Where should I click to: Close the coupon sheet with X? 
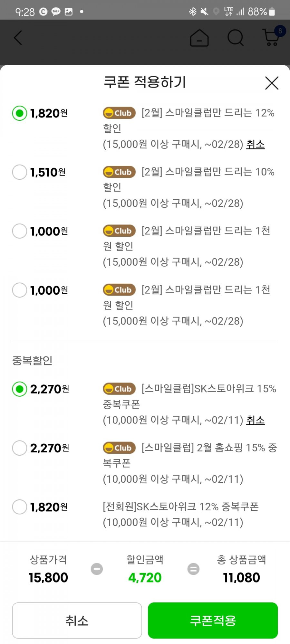coord(272,83)
